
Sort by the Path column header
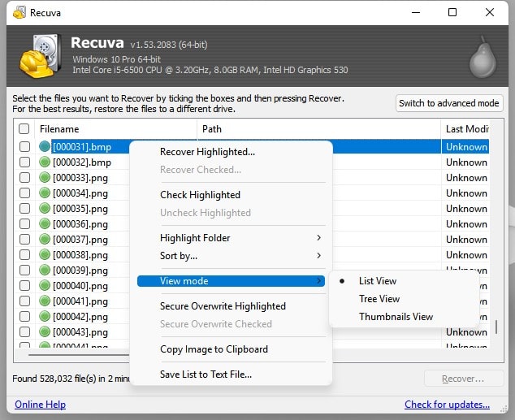coord(319,128)
